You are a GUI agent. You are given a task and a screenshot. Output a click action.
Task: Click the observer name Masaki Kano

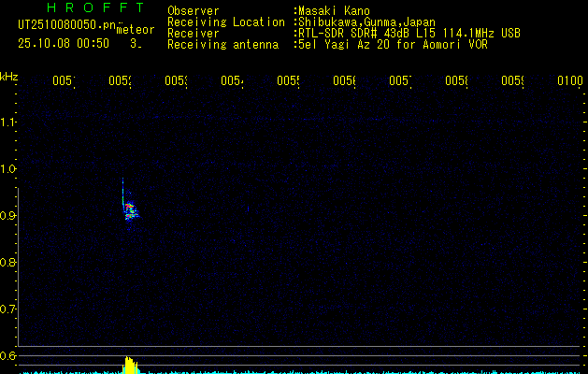click(x=334, y=11)
